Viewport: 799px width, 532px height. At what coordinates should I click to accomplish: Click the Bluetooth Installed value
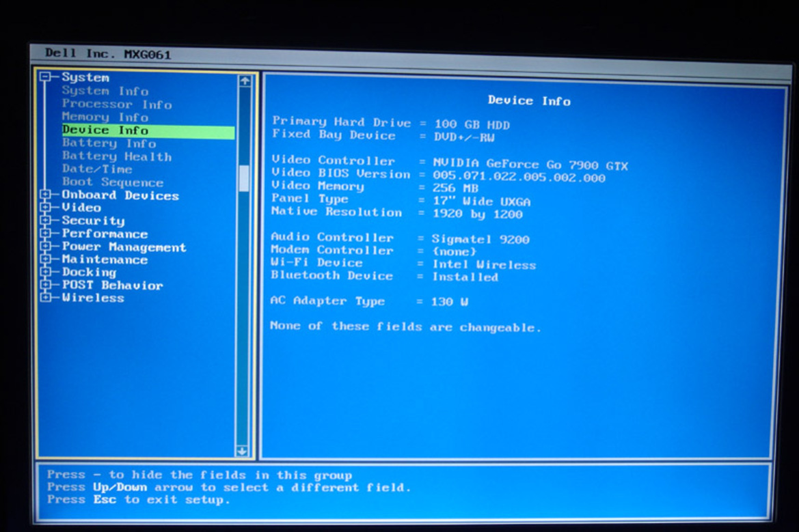pyautogui.click(x=465, y=277)
